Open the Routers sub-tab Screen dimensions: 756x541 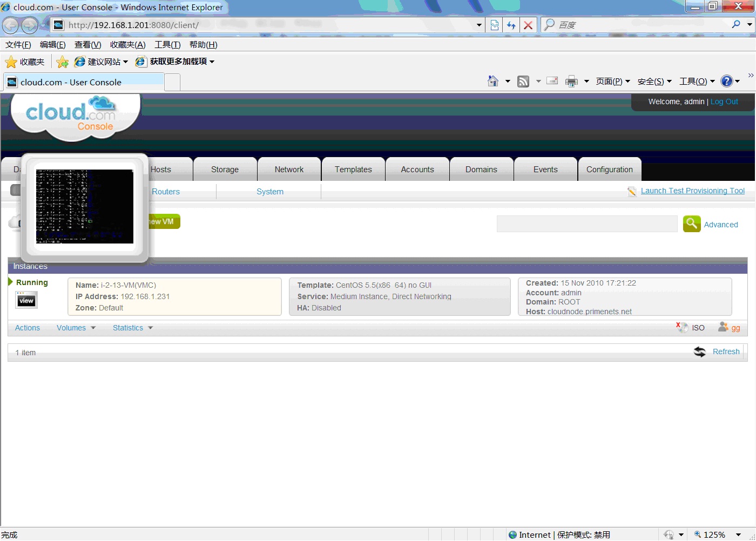point(166,192)
